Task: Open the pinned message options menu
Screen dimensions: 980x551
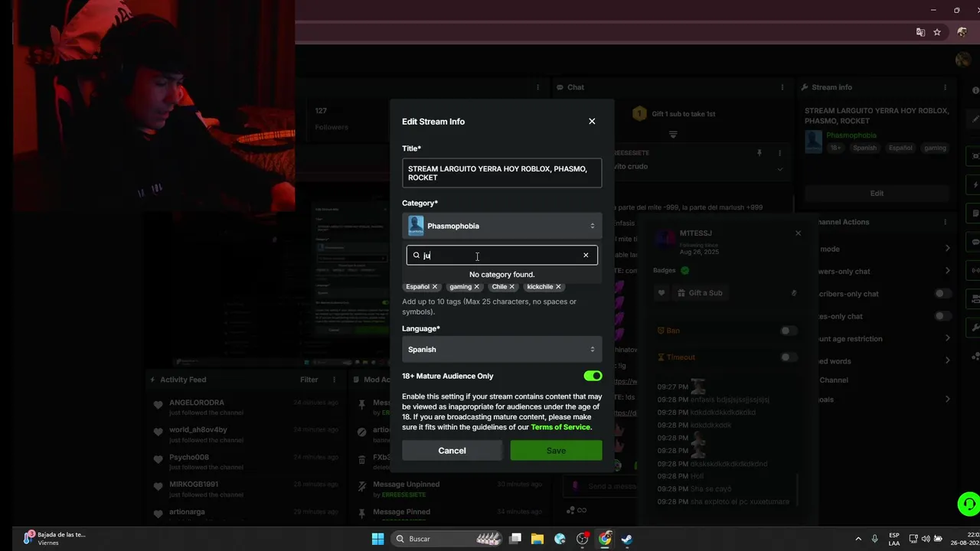Action: pyautogui.click(x=780, y=153)
